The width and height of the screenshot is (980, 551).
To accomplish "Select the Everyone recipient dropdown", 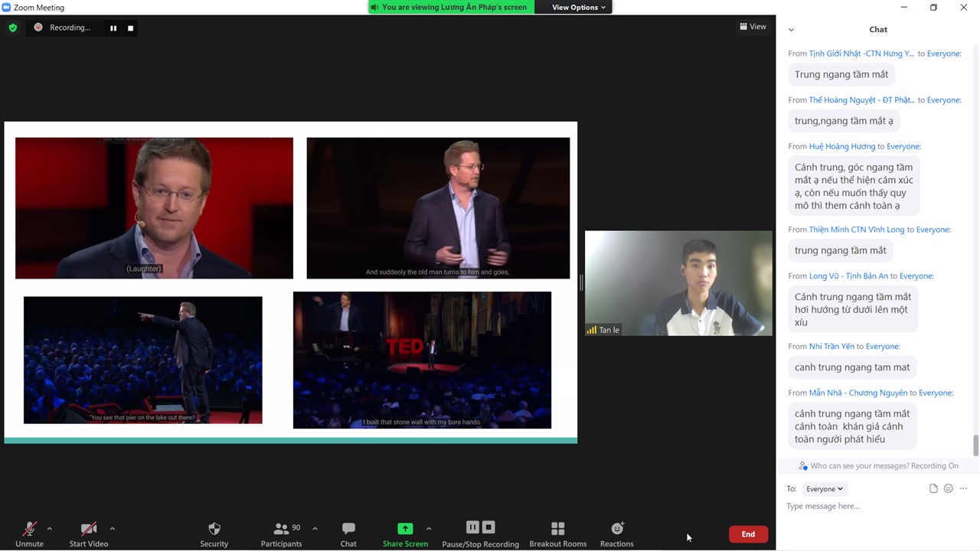I will click(825, 489).
